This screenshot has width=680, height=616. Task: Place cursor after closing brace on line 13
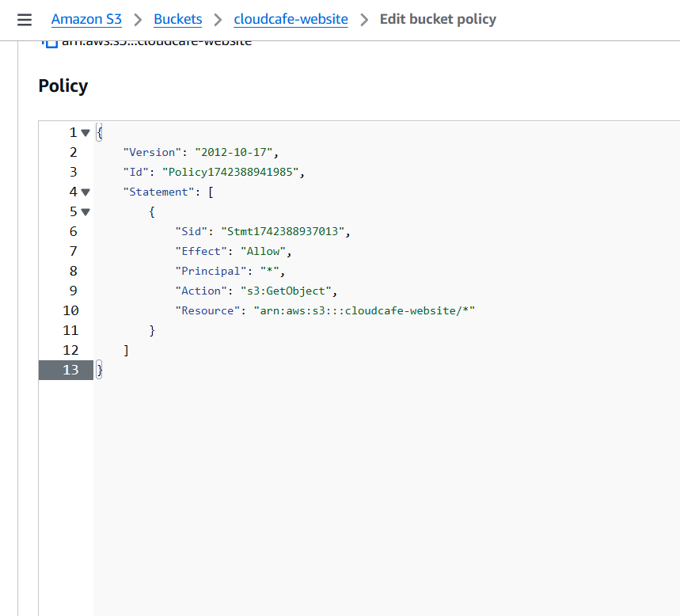pos(103,371)
